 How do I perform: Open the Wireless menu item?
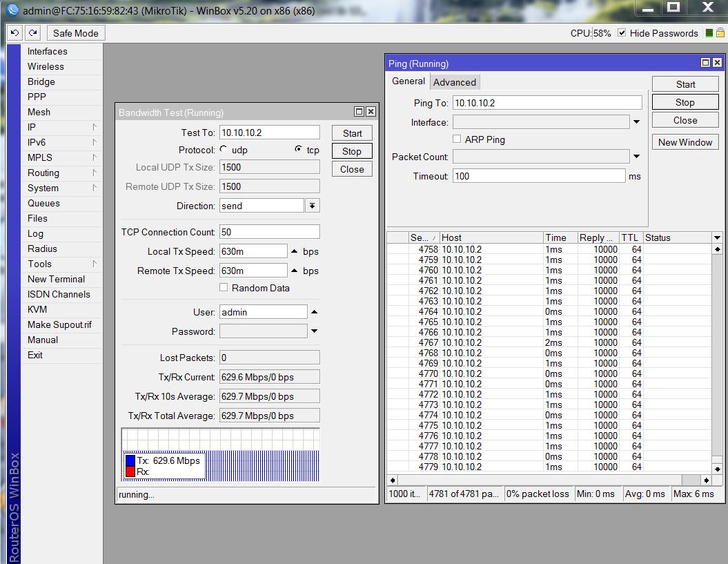[61, 66]
